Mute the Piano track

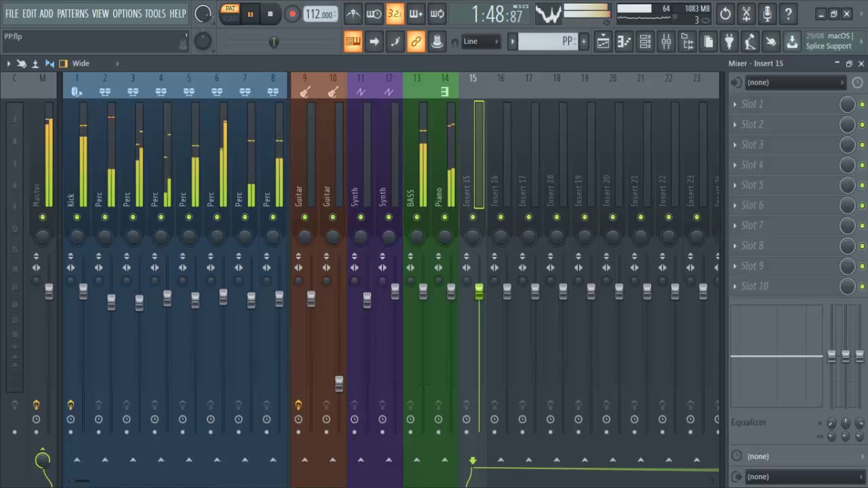point(445,217)
